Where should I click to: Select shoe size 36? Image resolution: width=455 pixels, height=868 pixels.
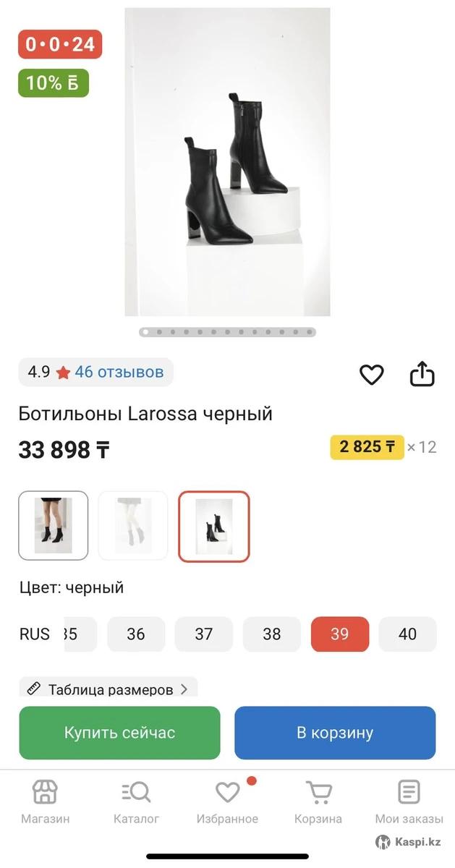coord(136,634)
